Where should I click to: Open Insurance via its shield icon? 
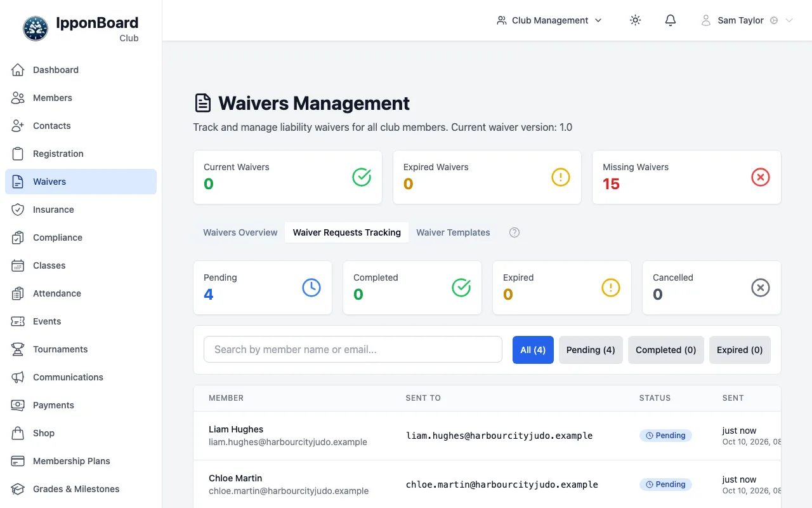pos(18,210)
